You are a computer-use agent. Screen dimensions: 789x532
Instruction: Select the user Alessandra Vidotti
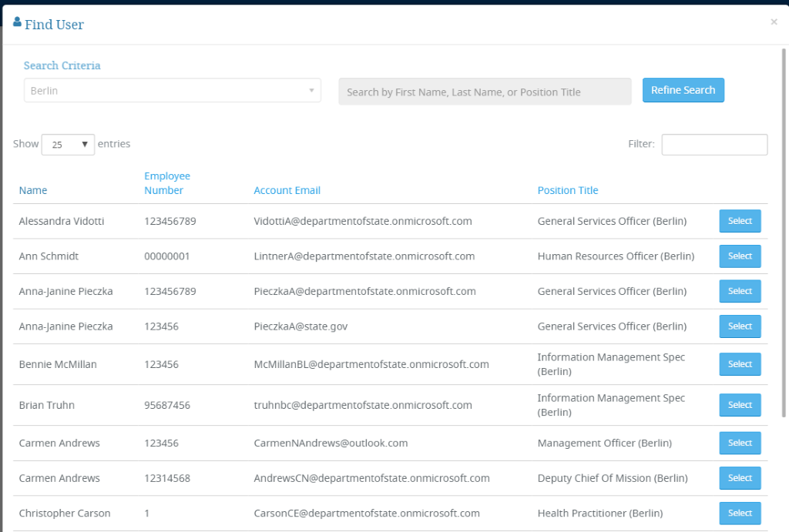tap(740, 221)
